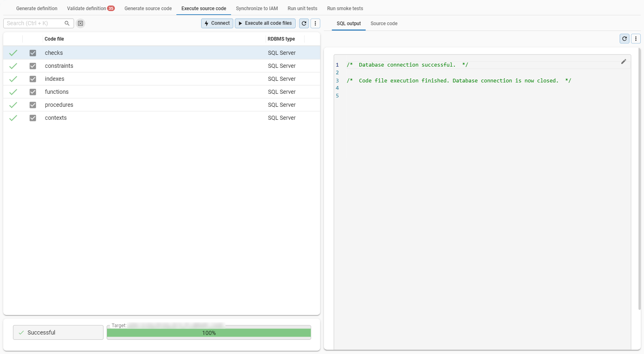The image size is (644, 354).
Task: Uncheck the indexes code file checkbox
Action: [33, 79]
